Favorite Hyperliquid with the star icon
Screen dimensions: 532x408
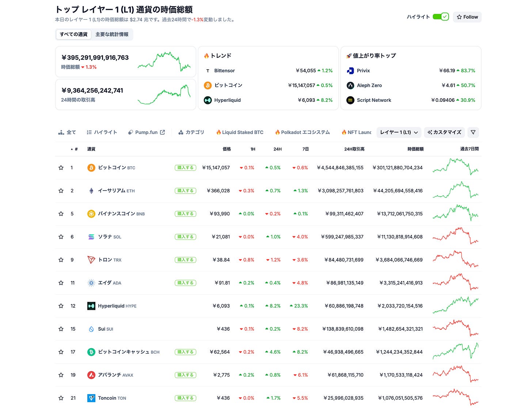point(61,306)
